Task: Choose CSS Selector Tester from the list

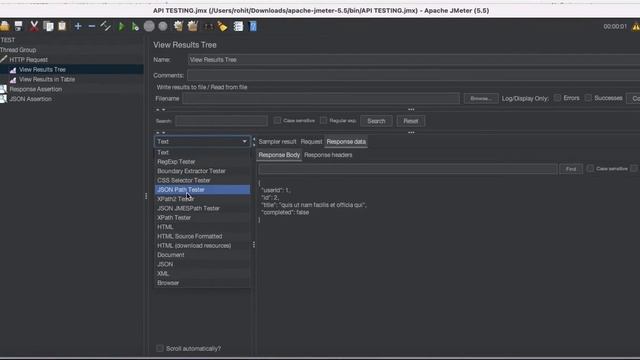Action: pos(202,180)
